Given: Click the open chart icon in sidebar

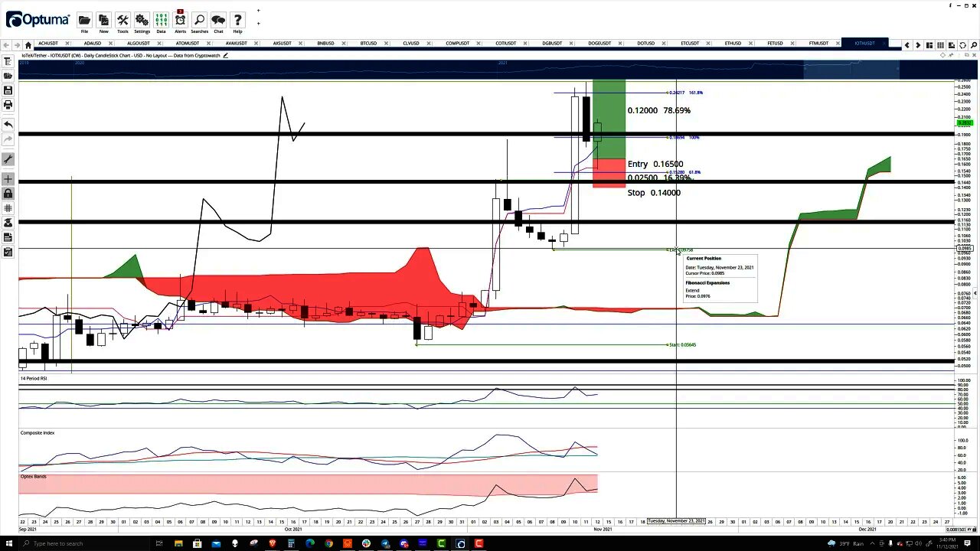Looking at the screenshot, I should click(8, 76).
